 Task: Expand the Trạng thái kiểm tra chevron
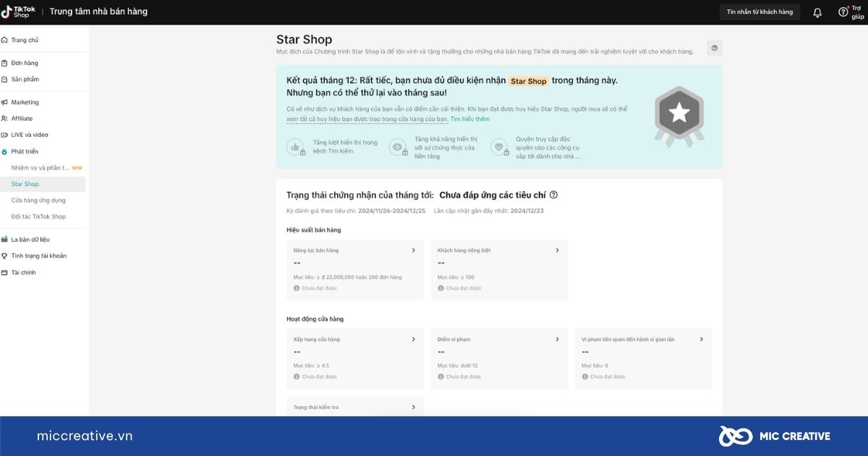(x=414, y=407)
